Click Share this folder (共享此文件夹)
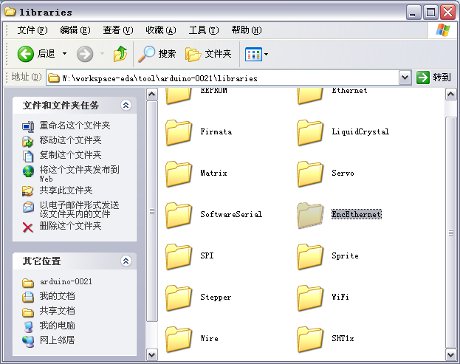The width and height of the screenshot is (460, 364). tap(66, 190)
